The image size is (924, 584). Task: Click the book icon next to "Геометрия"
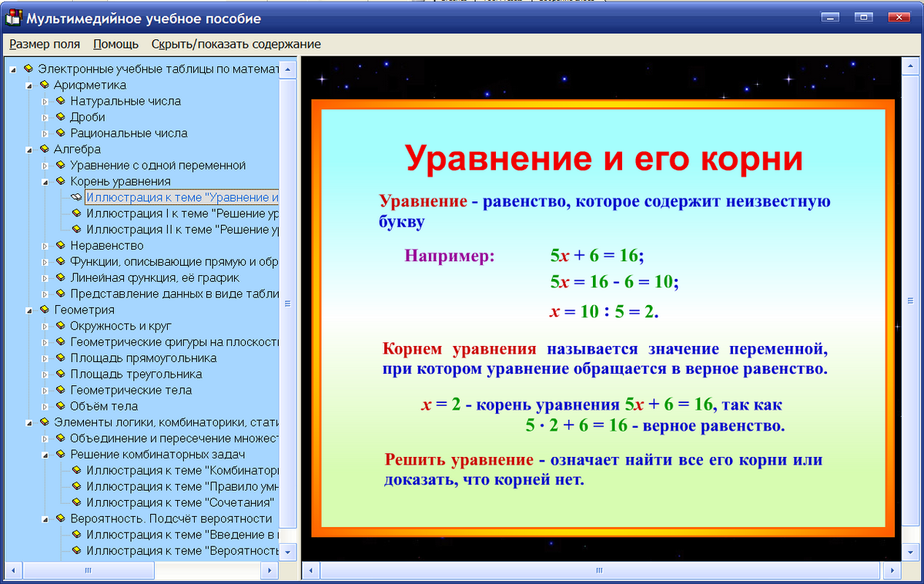tap(43, 310)
